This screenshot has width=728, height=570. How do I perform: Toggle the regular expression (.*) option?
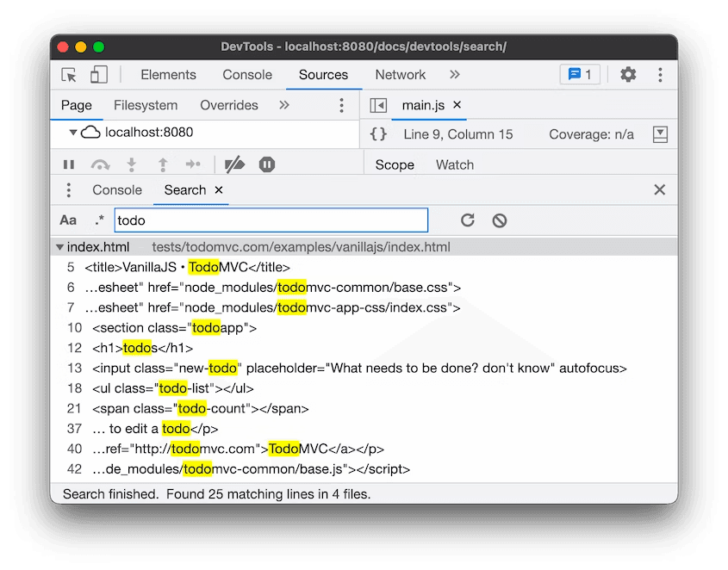point(99,220)
